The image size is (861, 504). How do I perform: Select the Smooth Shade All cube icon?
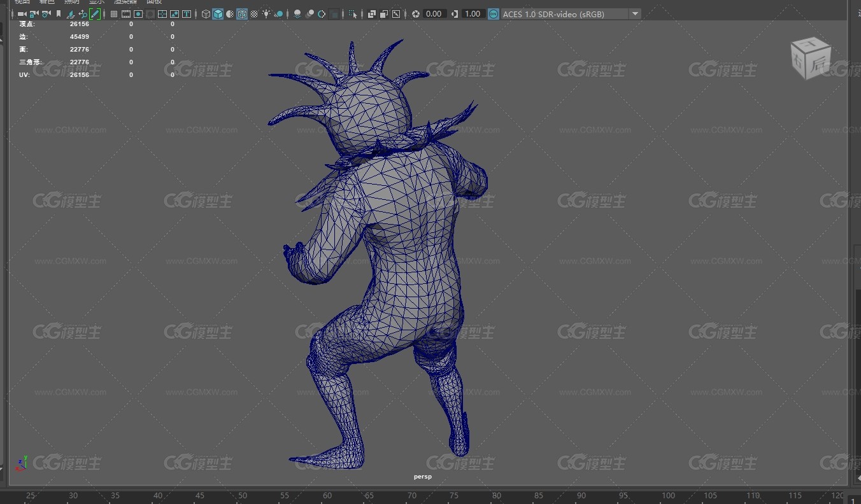pos(218,14)
